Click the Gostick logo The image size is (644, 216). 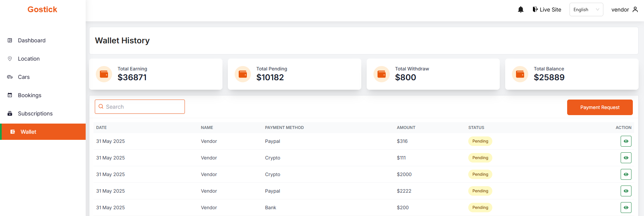[42, 9]
